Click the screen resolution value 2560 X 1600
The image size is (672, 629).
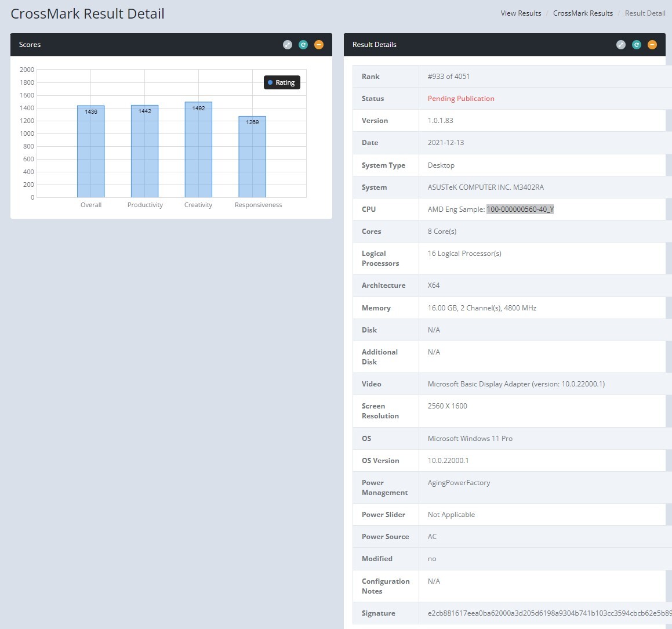448,406
